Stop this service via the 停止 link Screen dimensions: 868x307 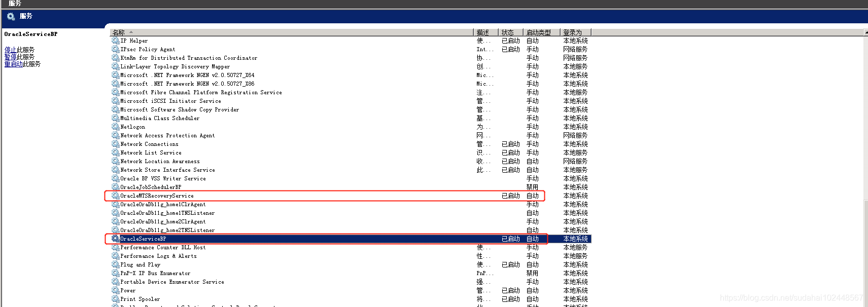[x=11, y=50]
